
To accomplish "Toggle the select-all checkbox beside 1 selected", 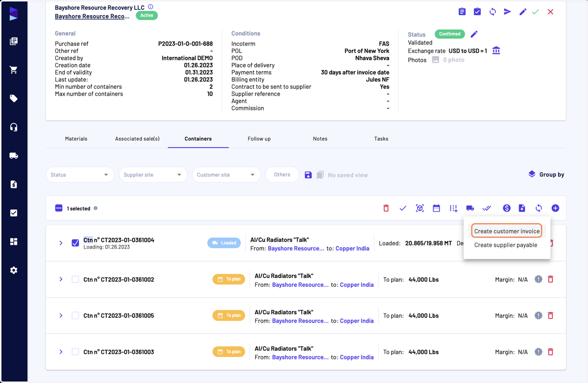I will tap(59, 208).
